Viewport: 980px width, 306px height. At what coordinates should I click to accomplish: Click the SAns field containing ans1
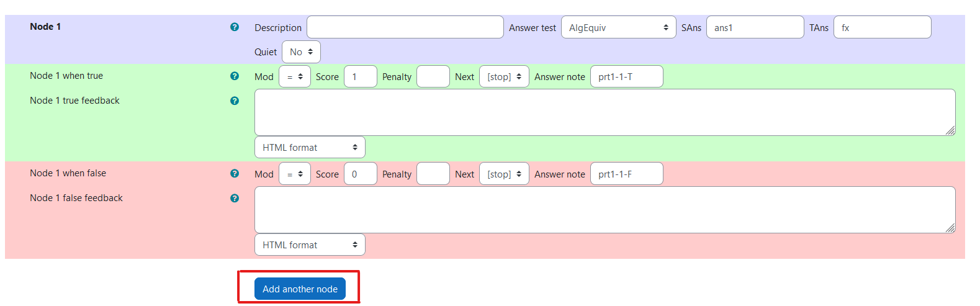[755, 27]
